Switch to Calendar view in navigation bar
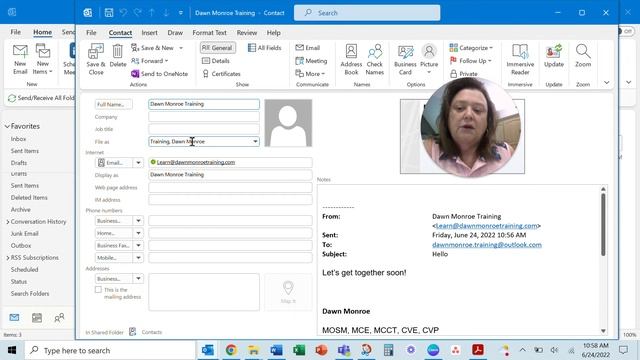This screenshot has height=360, width=640. [37, 317]
